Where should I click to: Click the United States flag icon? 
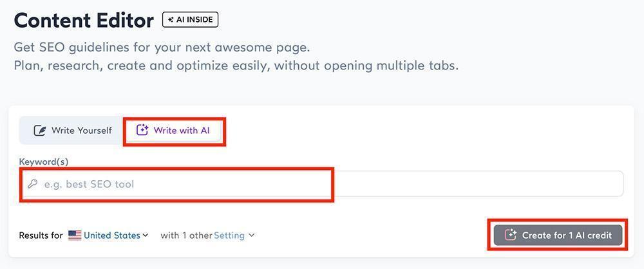75,236
